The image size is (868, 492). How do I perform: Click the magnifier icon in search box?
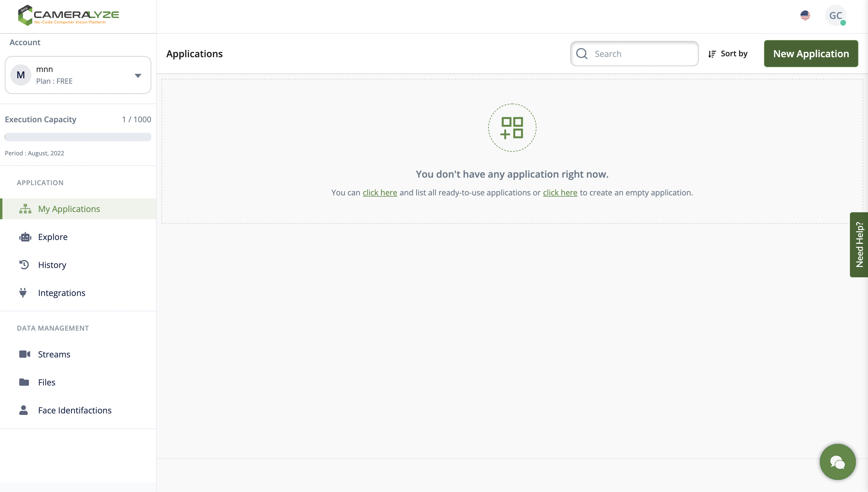pyautogui.click(x=582, y=54)
